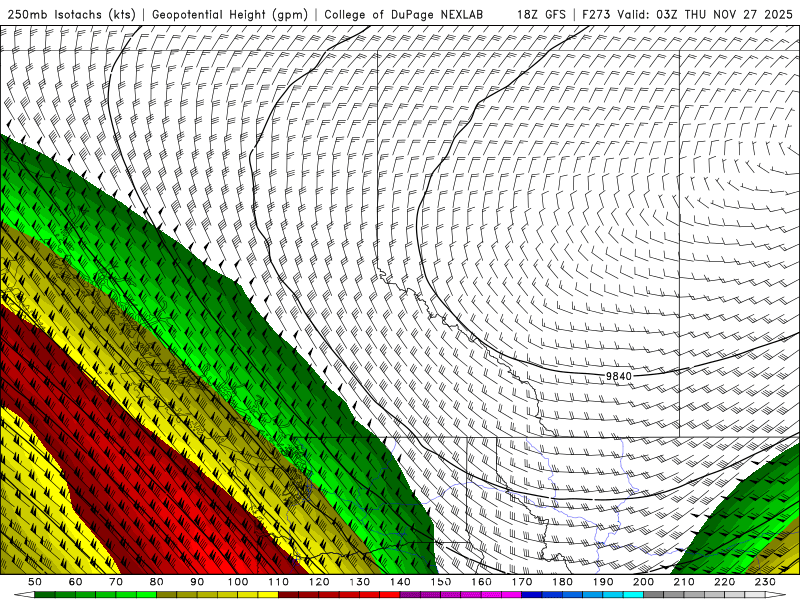Click the 140 value on the color scale
The height and width of the screenshot is (600, 800).
(x=400, y=582)
